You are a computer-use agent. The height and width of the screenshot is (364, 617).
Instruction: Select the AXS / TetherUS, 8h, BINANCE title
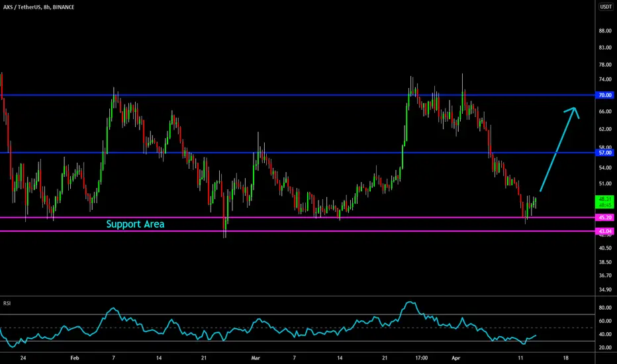(38, 7)
